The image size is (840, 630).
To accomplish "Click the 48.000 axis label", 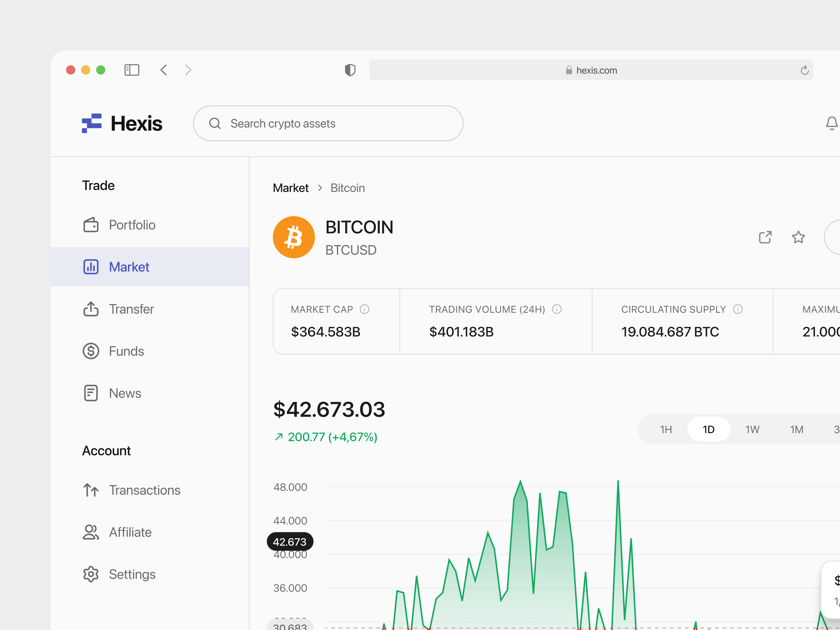I will click(290, 487).
